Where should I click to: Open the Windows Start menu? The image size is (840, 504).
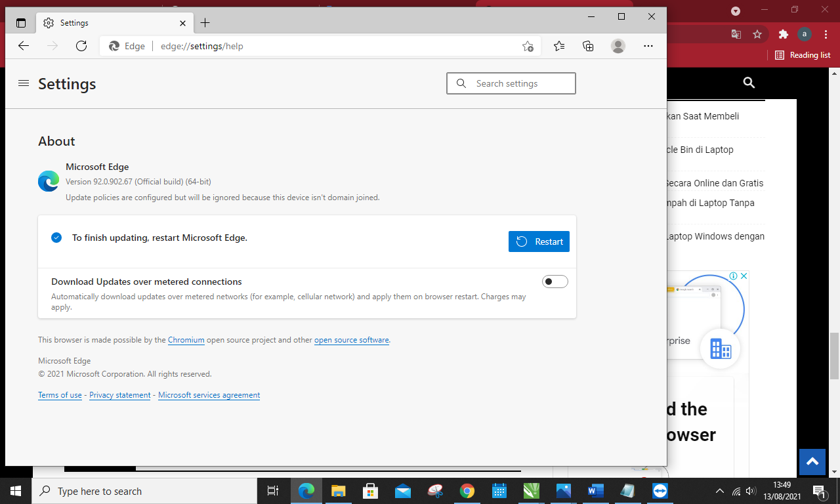pos(16,491)
